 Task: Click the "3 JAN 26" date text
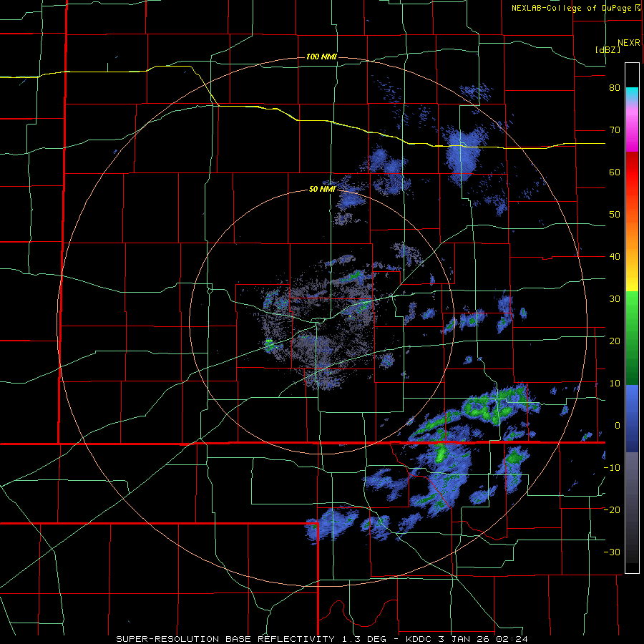click(x=463, y=639)
